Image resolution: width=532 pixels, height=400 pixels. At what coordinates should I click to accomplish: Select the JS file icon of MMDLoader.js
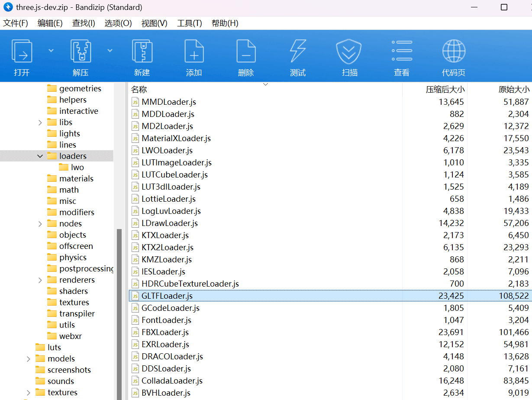[x=136, y=102]
